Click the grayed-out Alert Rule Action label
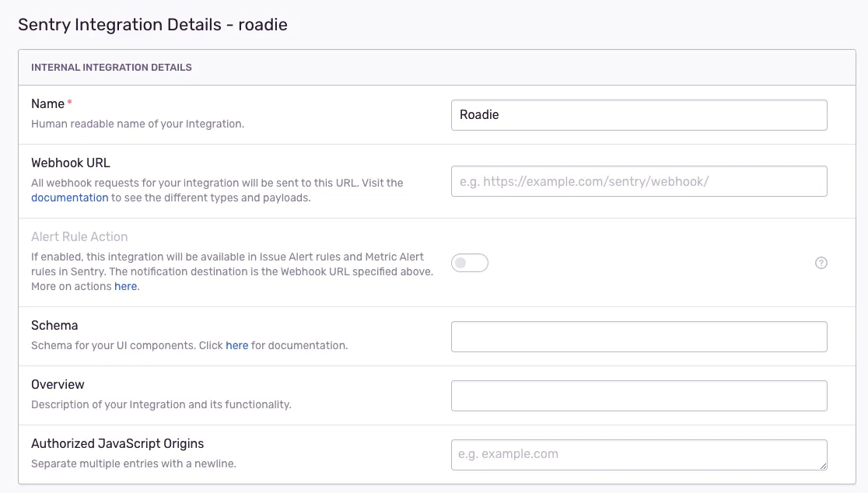The height and width of the screenshot is (493, 868). pyautogui.click(x=81, y=236)
